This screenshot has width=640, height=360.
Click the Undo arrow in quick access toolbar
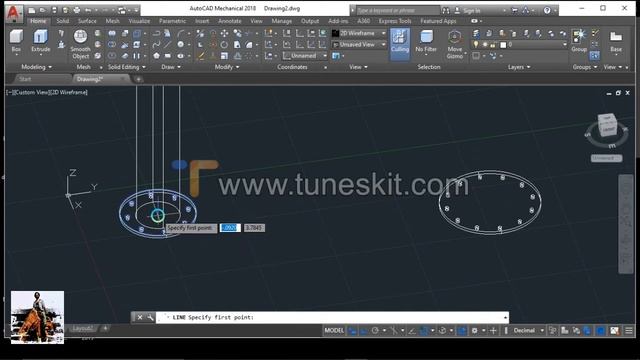[88, 10]
